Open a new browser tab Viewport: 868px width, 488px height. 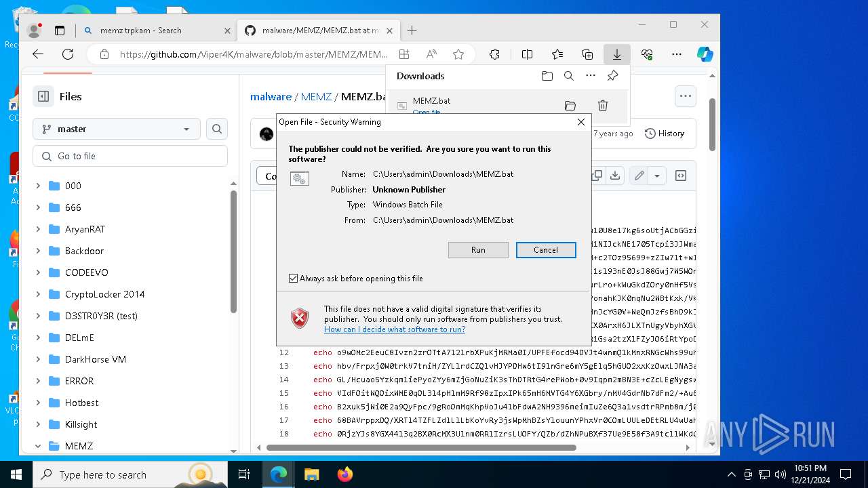click(x=412, y=30)
